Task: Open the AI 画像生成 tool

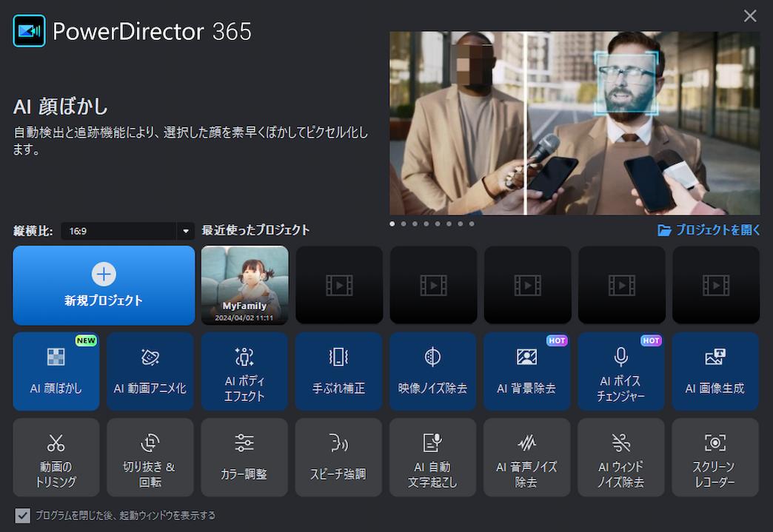Action: [715, 371]
